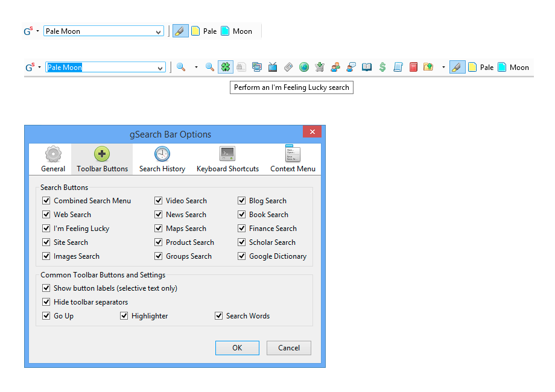The image size is (555, 392).
Task: Disable the I'm Feeling Lucky checkbox
Action: coord(46,228)
